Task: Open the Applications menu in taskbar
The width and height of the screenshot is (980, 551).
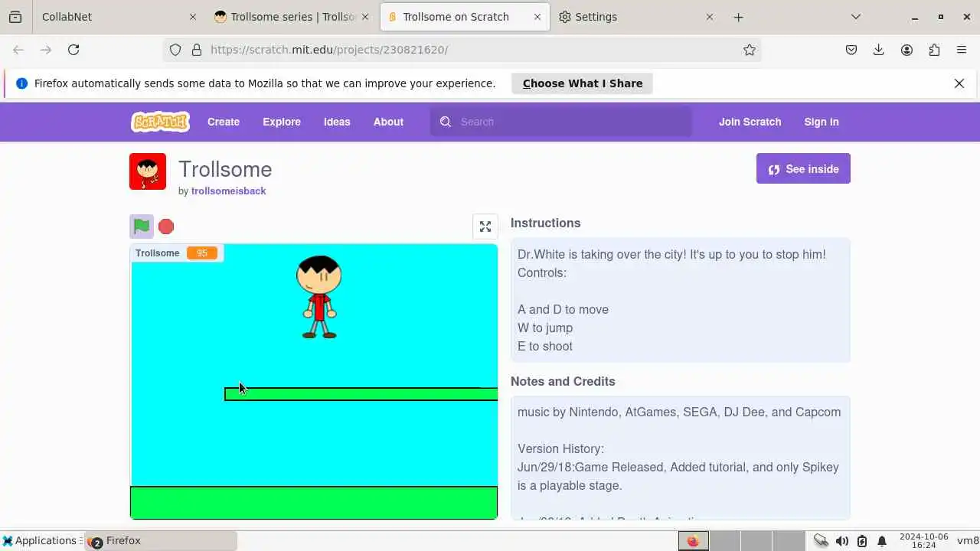Action: pos(41,541)
